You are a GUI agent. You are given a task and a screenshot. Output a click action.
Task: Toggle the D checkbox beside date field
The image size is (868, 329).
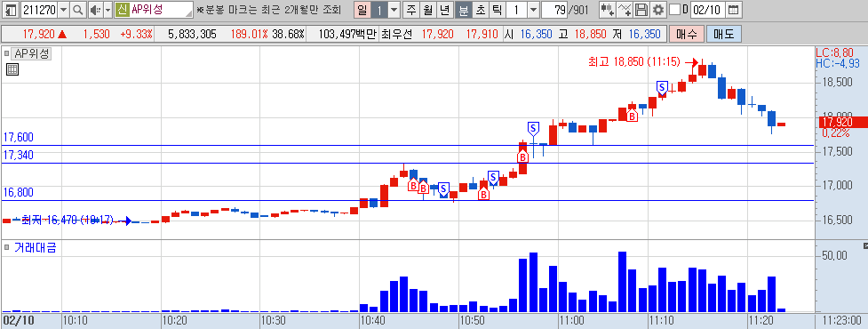pyautogui.click(x=674, y=10)
